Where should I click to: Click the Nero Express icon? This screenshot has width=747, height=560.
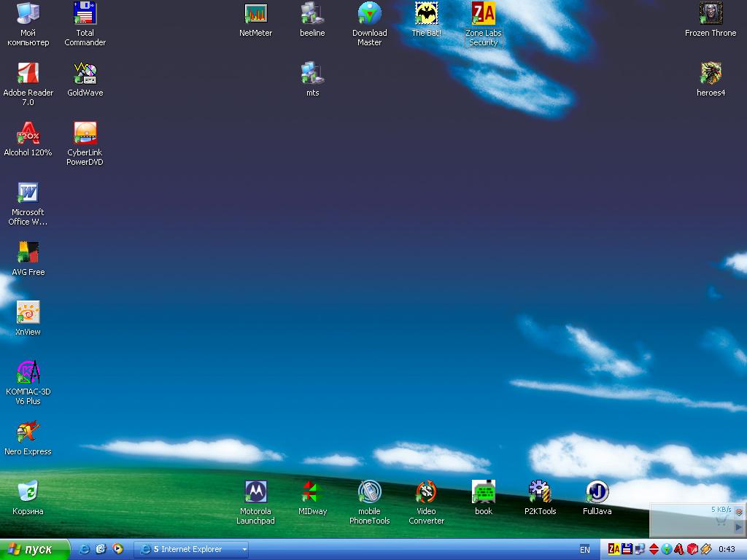(x=28, y=438)
